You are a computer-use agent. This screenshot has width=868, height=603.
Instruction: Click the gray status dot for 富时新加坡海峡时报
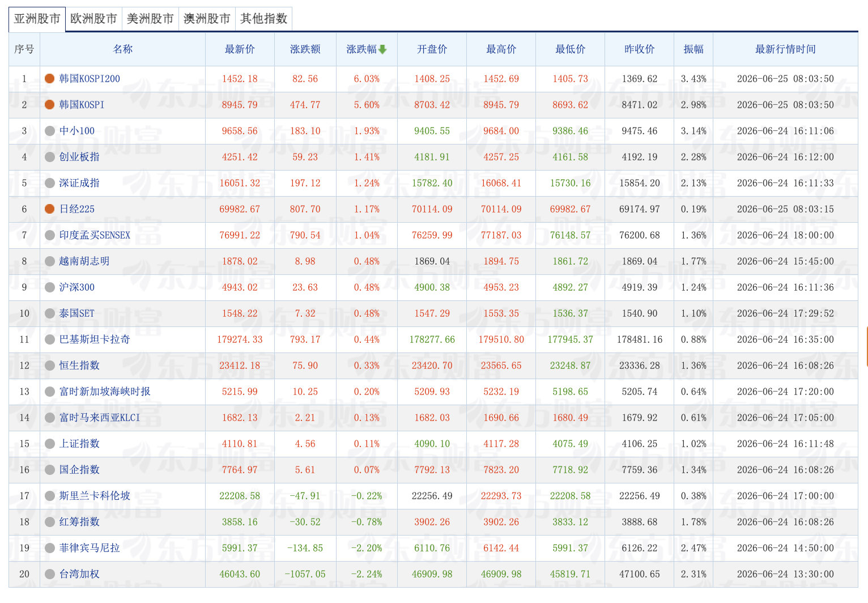(49, 392)
